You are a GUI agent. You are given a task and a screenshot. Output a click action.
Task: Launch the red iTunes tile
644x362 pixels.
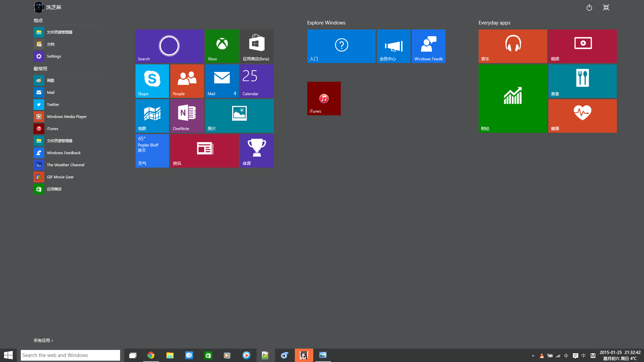point(324,99)
